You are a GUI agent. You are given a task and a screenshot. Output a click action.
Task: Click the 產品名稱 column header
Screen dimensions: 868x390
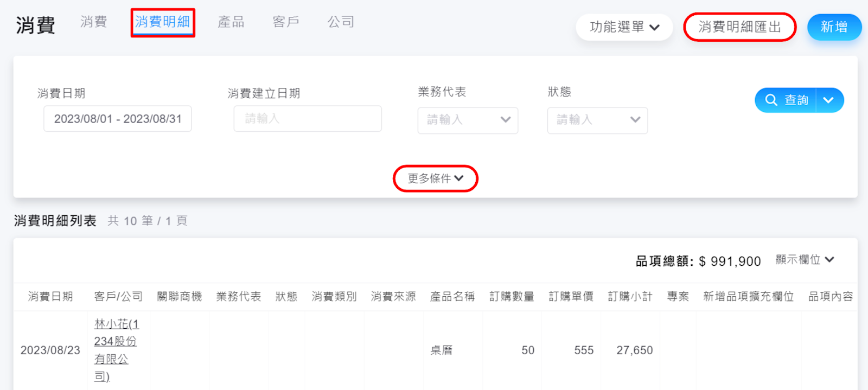tap(452, 297)
